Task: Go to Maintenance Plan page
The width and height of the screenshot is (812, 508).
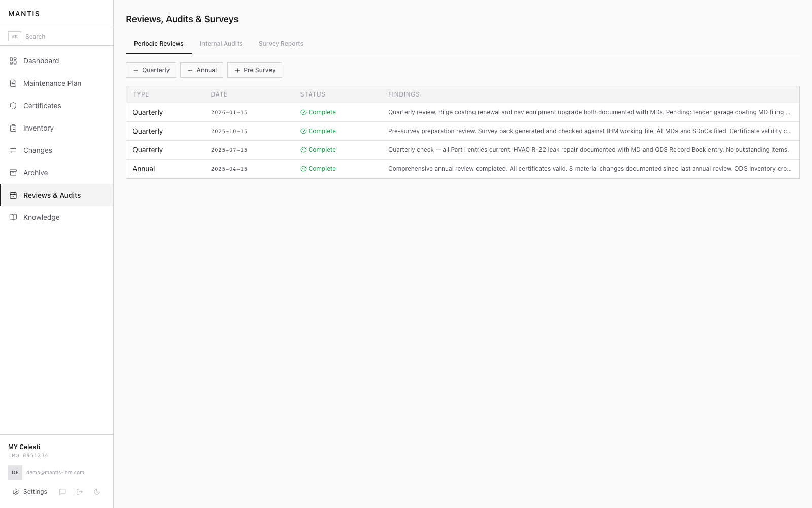Action: (56, 83)
